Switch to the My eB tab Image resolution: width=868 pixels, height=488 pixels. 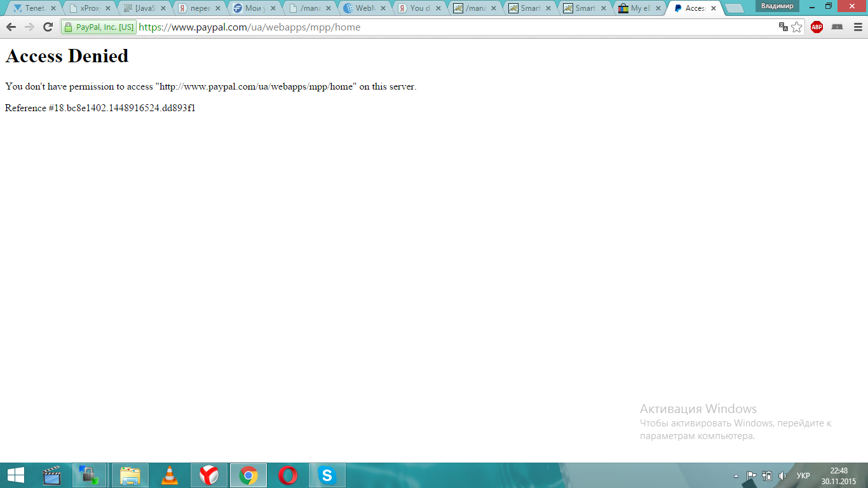point(638,8)
